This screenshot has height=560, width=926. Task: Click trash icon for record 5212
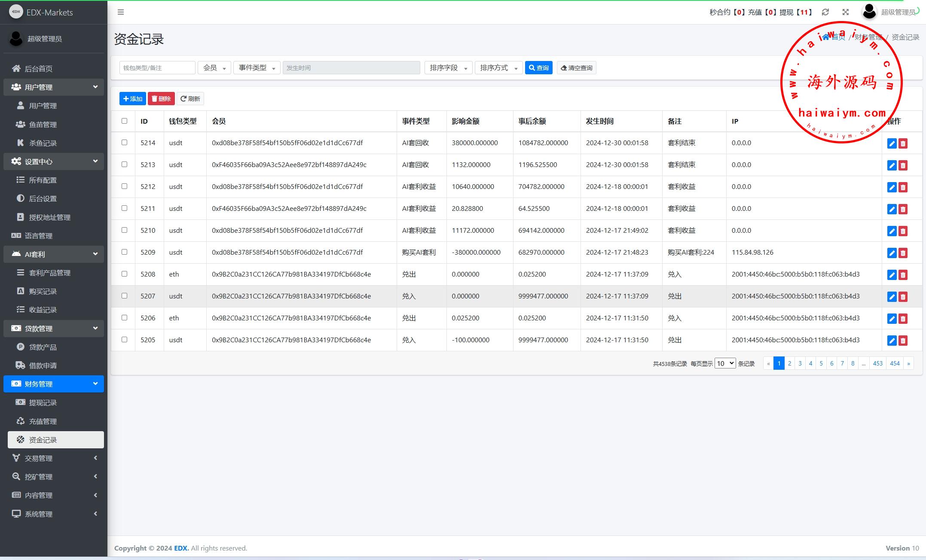pyautogui.click(x=903, y=187)
